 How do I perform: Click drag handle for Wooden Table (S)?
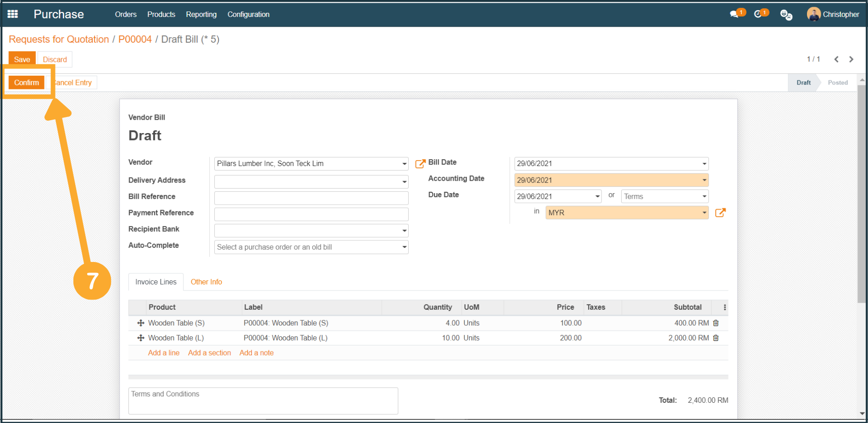(140, 323)
